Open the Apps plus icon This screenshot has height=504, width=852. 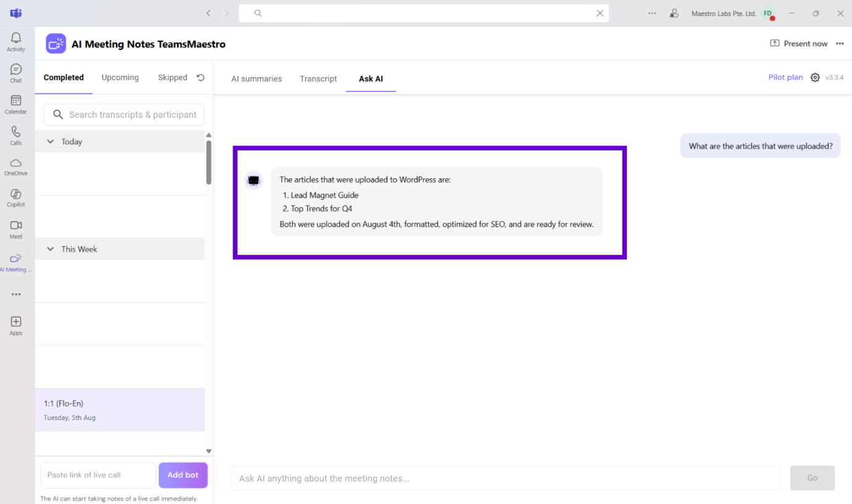16,325
